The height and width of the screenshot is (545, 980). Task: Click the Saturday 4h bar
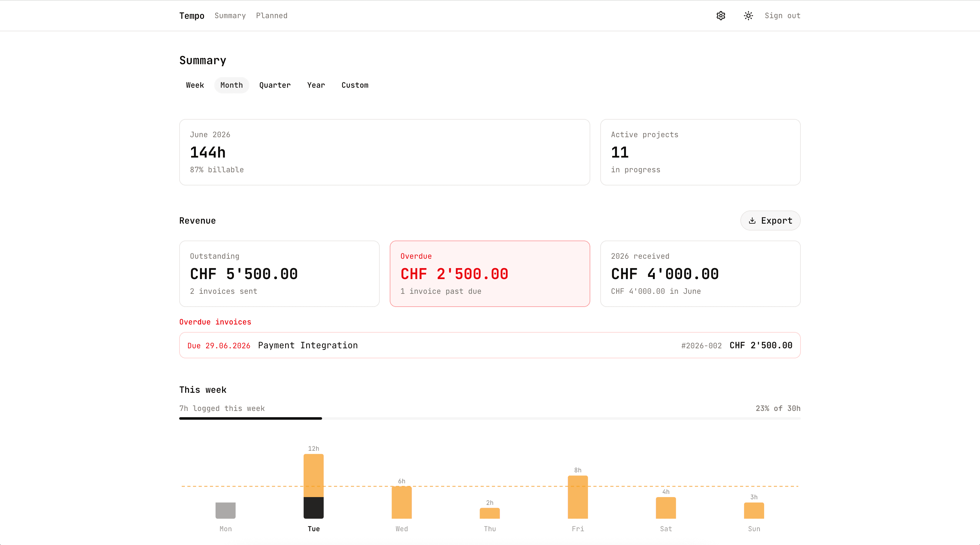coord(666,508)
